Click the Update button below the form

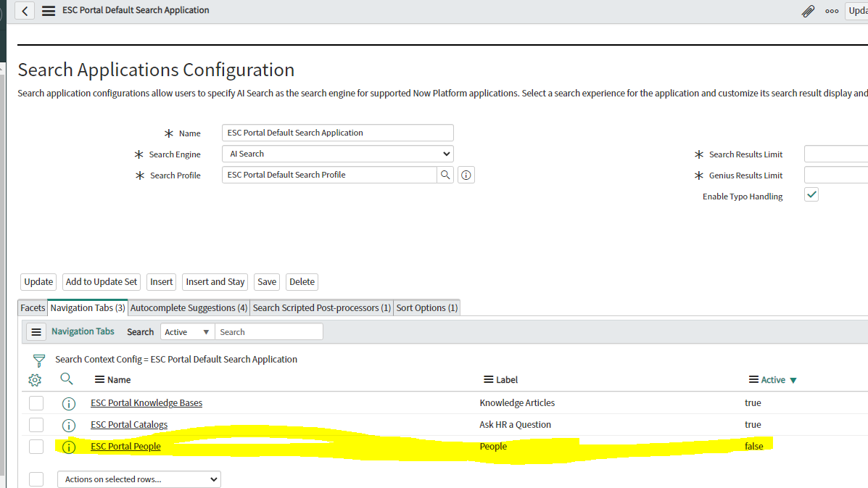coord(38,281)
